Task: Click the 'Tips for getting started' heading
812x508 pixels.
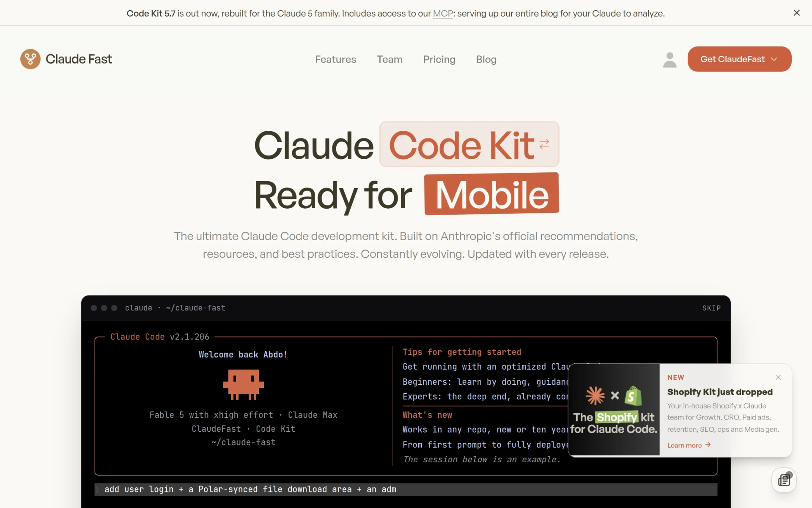Action: [462, 352]
